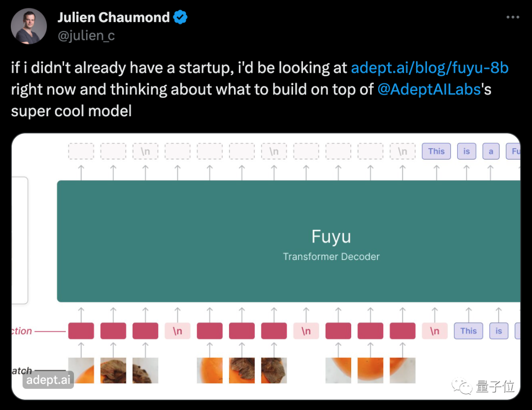Click the second image patch with brown leaf
The image size is (532, 410).
[113, 370]
